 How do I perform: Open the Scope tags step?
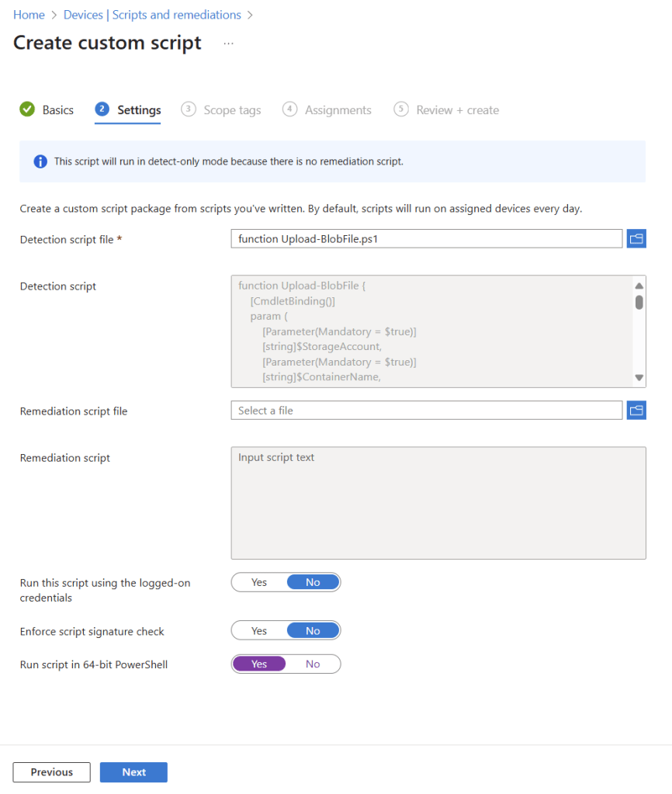coord(231,110)
